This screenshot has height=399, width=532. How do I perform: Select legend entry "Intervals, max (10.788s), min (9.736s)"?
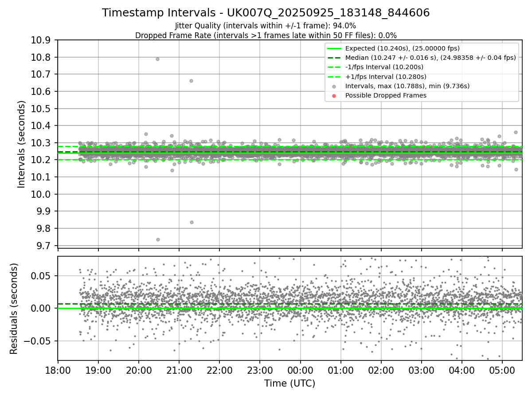pyautogui.click(x=407, y=86)
